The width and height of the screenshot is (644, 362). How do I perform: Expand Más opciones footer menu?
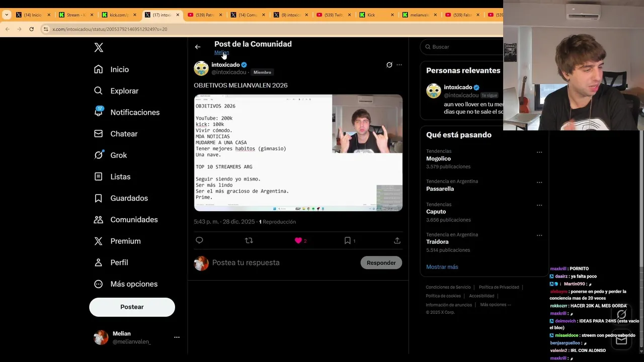(x=495, y=305)
